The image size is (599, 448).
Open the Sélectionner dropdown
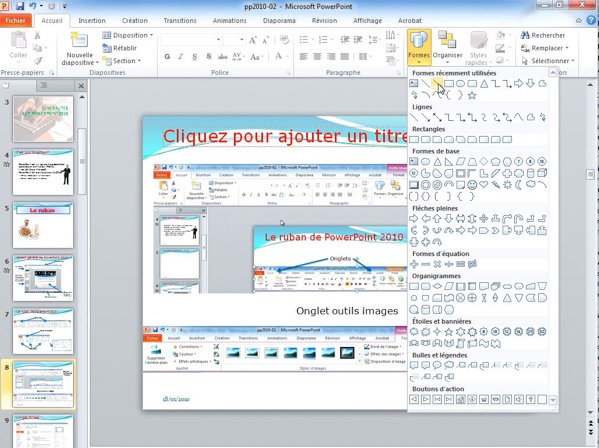(x=547, y=61)
